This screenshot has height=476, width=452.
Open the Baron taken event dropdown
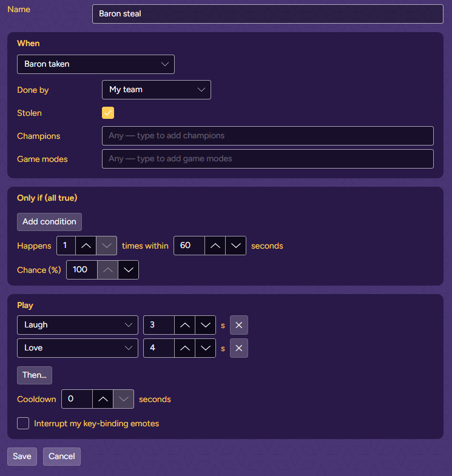96,64
